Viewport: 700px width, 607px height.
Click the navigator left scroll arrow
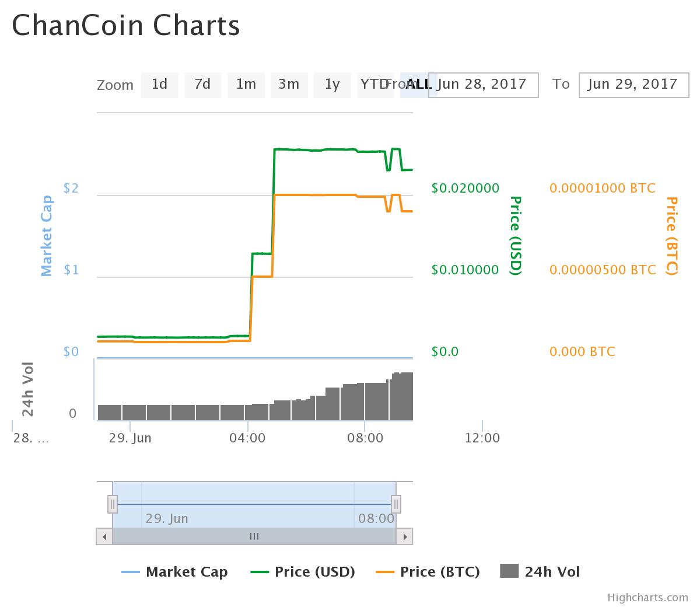(x=103, y=536)
